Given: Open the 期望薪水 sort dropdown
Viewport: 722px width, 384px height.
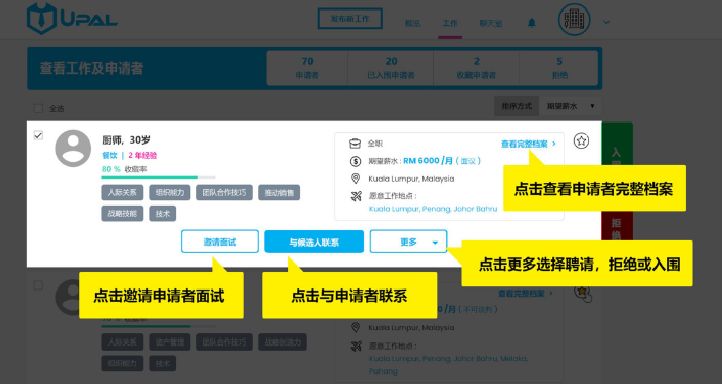Looking at the screenshot, I should (x=570, y=106).
